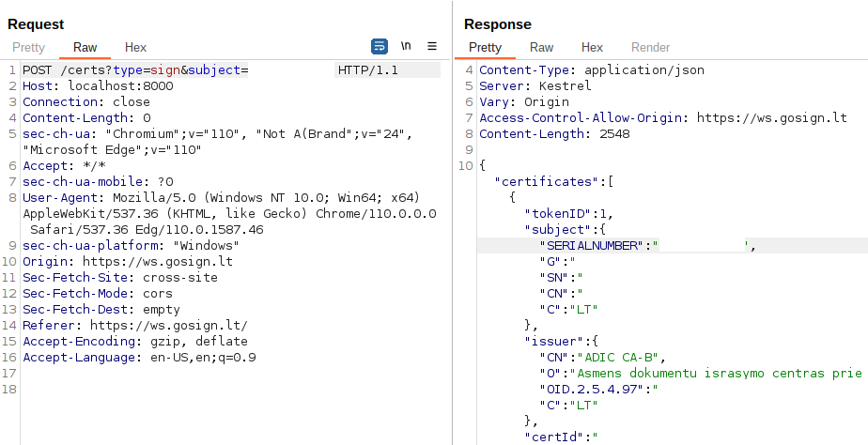Click the Server: Kestrel response header
The width and height of the screenshot is (868, 445).
pyautogui.click(x=535, y=86)
